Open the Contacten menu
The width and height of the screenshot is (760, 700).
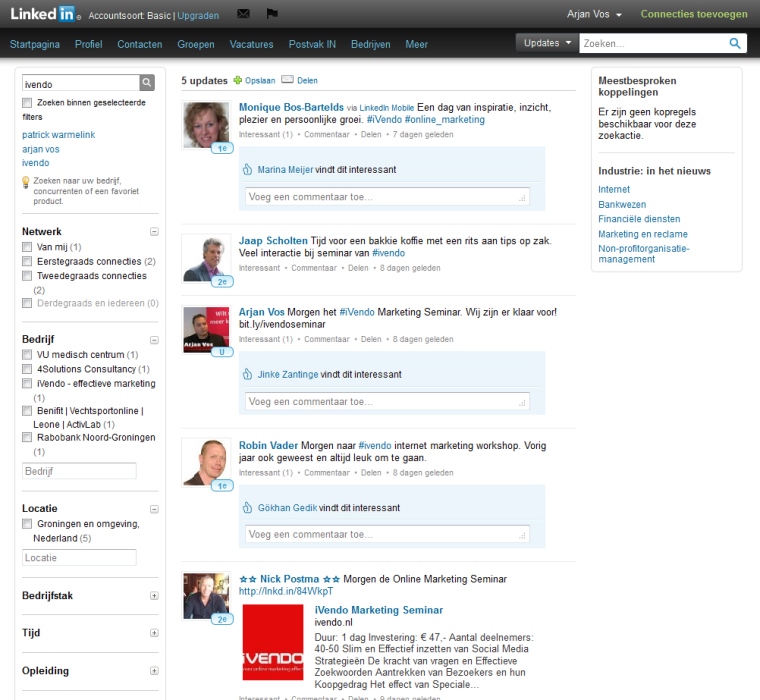(x=140, y=44)
